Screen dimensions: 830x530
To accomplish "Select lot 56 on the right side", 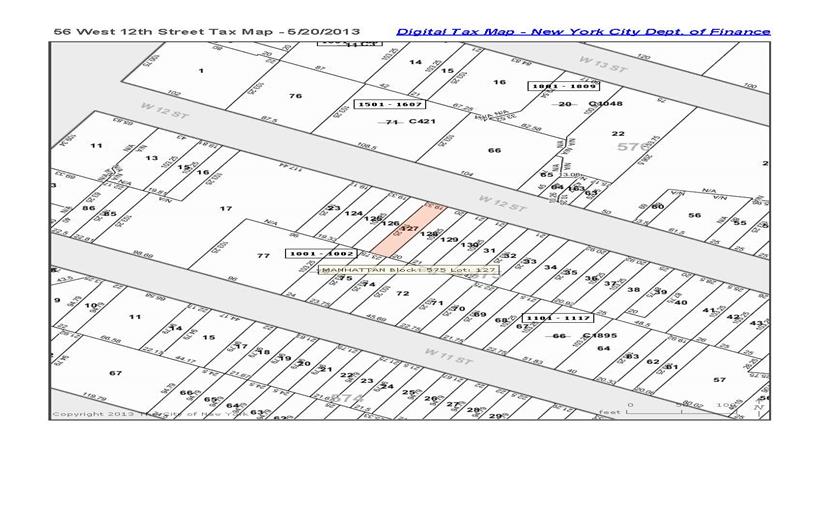I will coord(694,215).
